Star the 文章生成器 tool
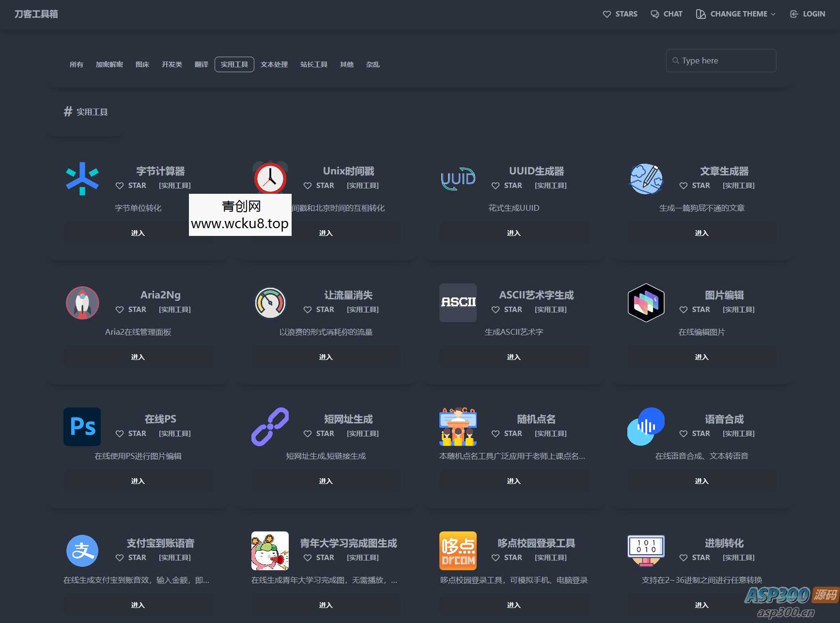Screen dimensions: 840x623 point(695,185)
